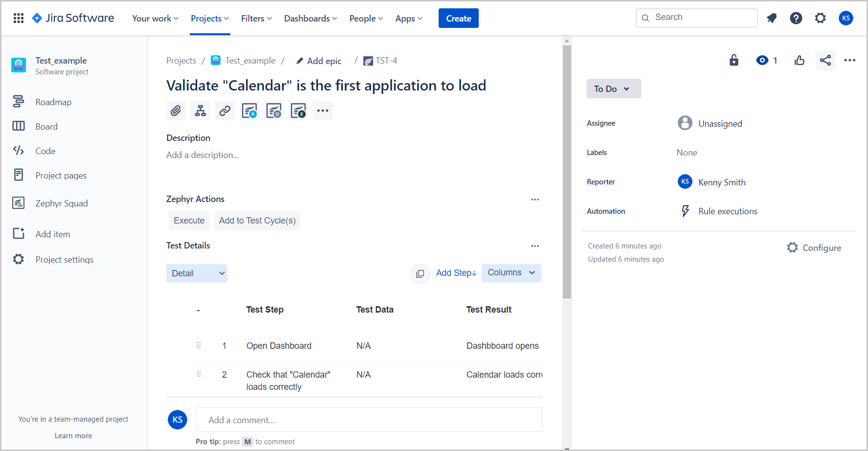This screenshot has height=451, width=868.
Task: Click the "Open Dashboard" test step cell
Action: coord(279,346)
